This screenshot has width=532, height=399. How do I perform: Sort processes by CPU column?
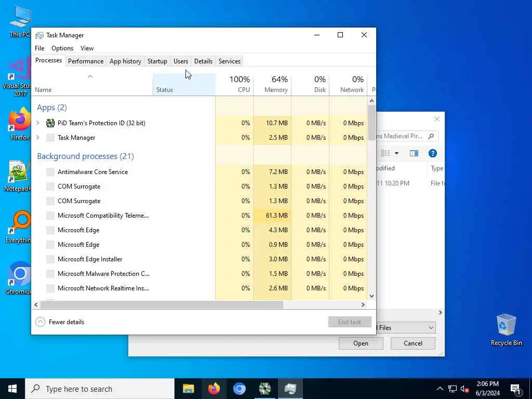pos(234,84)
